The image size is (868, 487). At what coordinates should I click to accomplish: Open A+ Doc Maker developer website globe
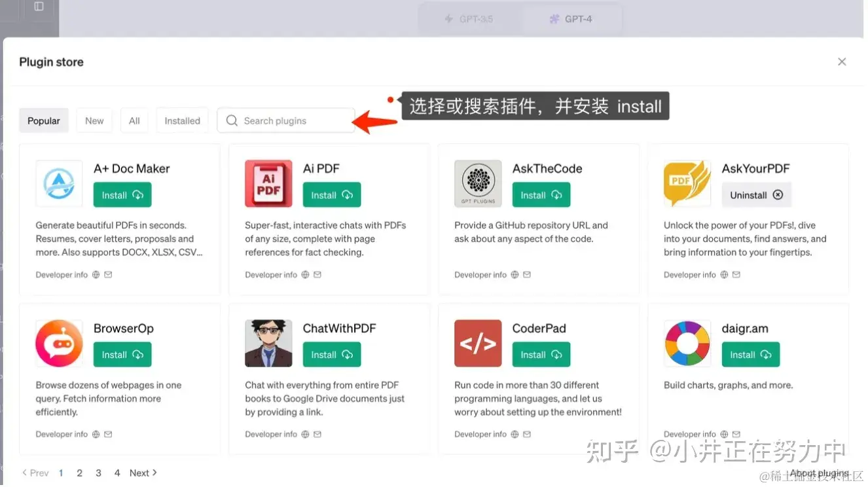point(96,275)
